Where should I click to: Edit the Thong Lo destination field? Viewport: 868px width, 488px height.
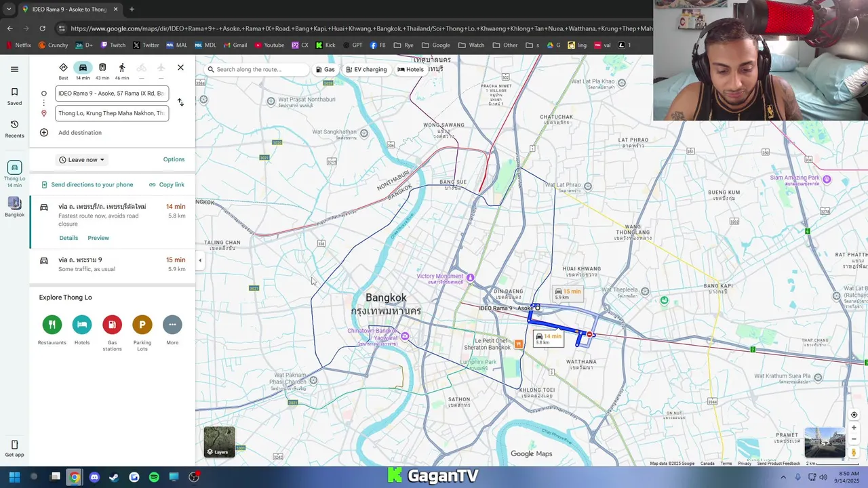click(112, 113)
